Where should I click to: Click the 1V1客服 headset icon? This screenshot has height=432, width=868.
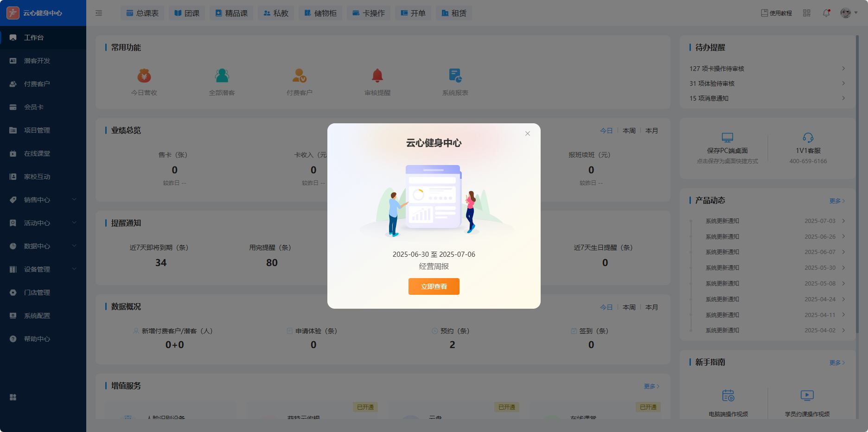coord(808,138)
